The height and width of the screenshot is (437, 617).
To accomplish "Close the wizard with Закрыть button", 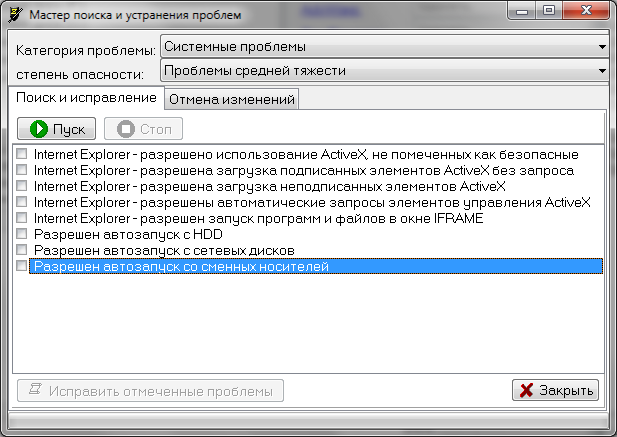I will (555, 390).
